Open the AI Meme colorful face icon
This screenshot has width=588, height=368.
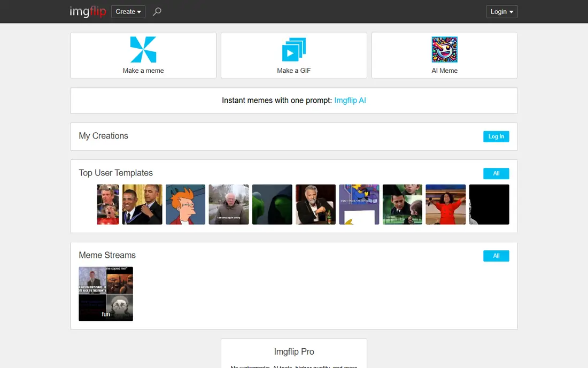444,50
